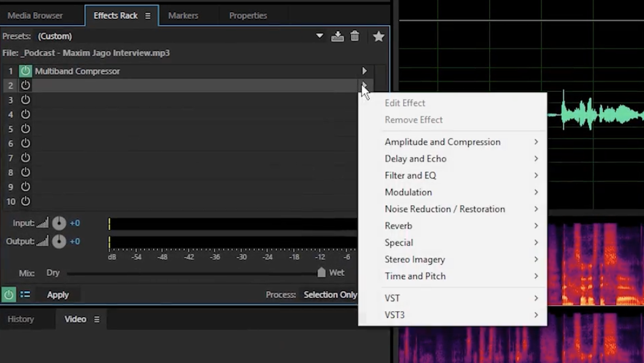Click the Apply button

tap(58, 295)
